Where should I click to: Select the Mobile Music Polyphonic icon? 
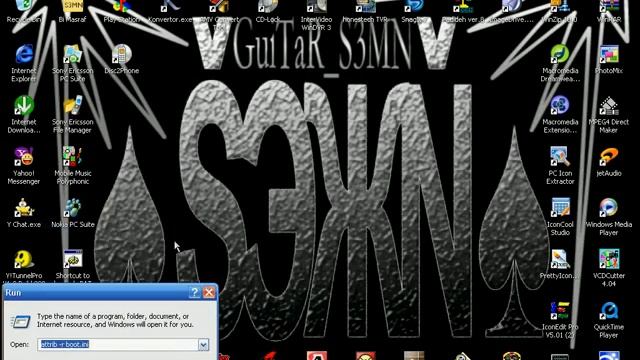pyautogui.click(x=73, y=166)
